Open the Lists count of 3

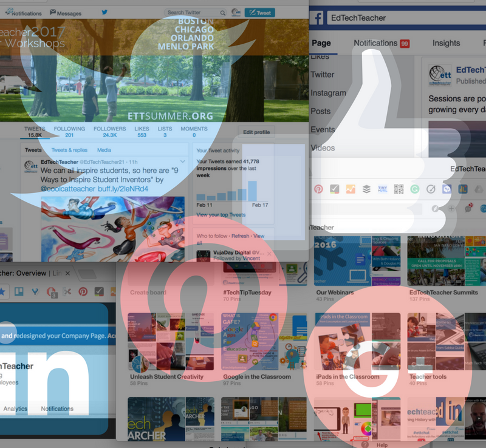[165, 132]
